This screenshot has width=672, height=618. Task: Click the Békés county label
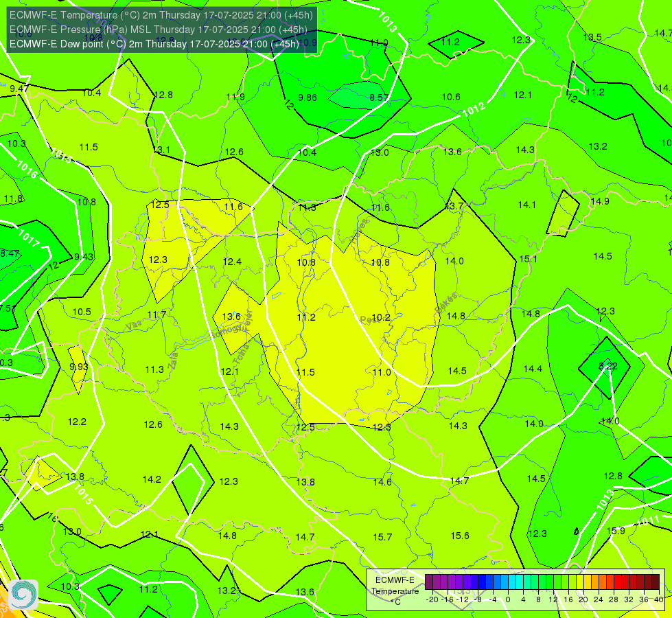coord(446,302)
